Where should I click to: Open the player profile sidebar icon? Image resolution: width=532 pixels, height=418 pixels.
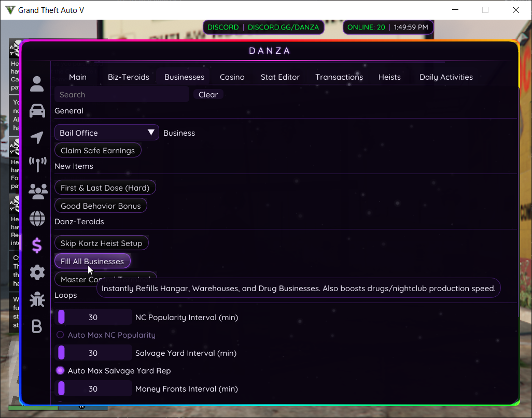click(x=37, y=84)
